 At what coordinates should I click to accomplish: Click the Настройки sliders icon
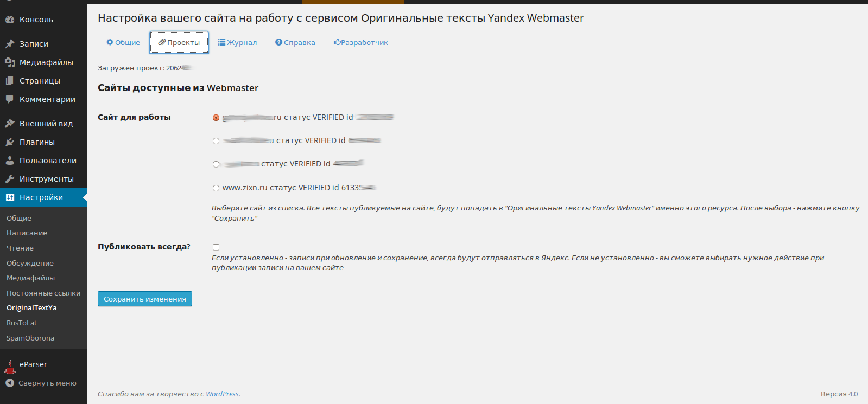click(10, 197)
